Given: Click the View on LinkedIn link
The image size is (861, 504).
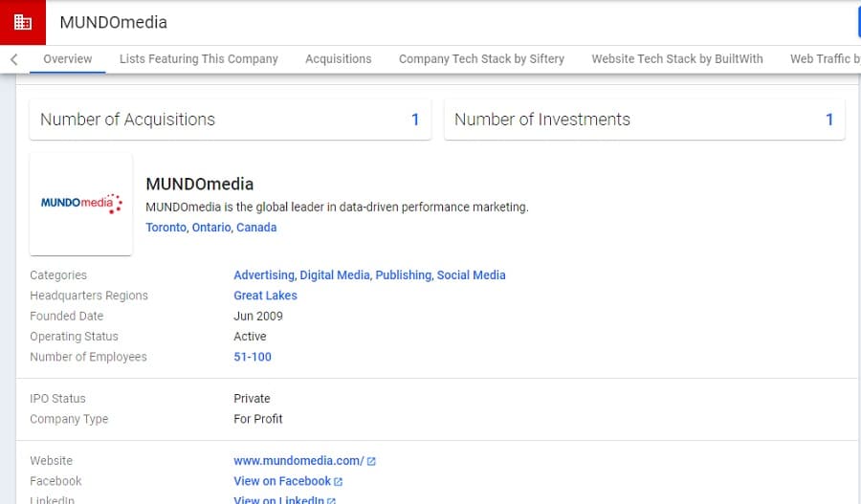Looking at the screenshot, I should pos(279,500).
